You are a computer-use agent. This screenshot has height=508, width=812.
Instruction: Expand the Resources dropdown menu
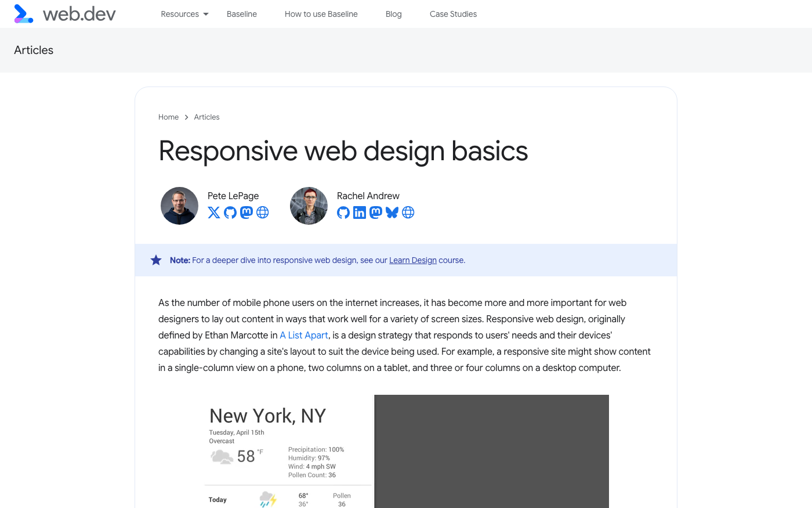click(184, 14)
